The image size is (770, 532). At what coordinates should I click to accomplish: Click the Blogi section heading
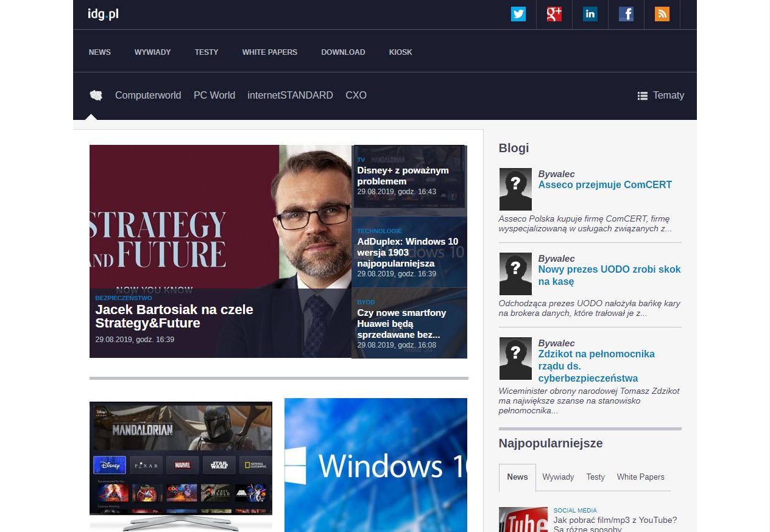click(x=514, y=148)
